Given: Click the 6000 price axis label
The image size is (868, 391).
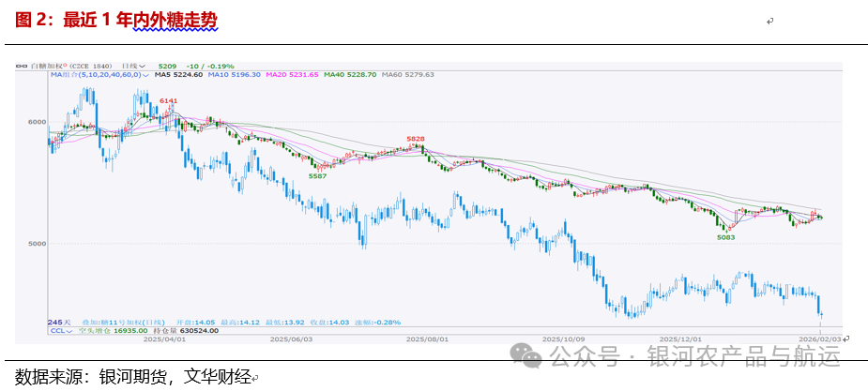Looking at the screenshot, I should coord(36,122).
